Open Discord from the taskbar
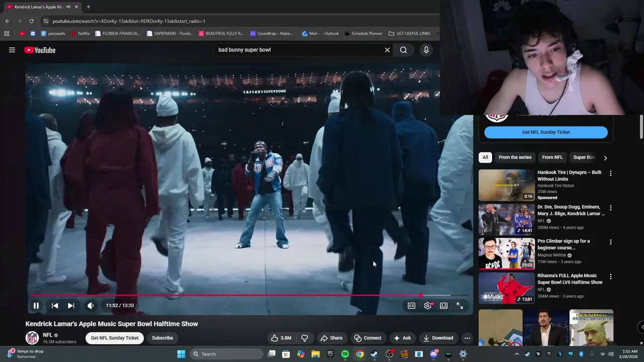Screen dimensions: 644x362 pyautogui.click(x=434, y=354)
